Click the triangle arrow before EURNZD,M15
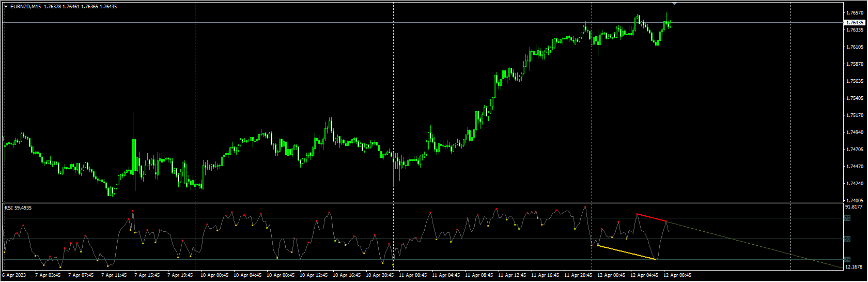Viewport: 868px width, 282px height. click(6, 7)
